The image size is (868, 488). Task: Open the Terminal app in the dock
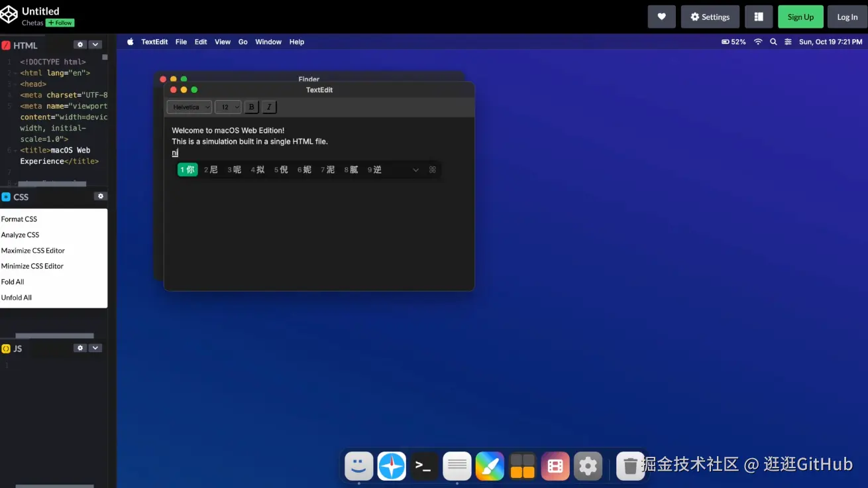[424, 466]
